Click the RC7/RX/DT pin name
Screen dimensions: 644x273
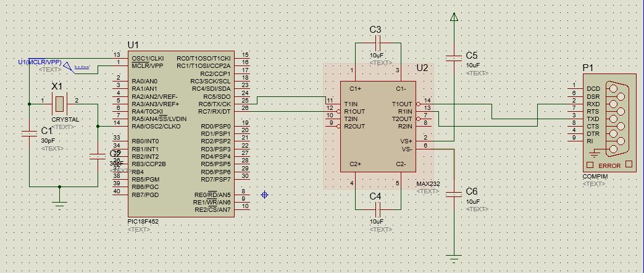[214, 111]
